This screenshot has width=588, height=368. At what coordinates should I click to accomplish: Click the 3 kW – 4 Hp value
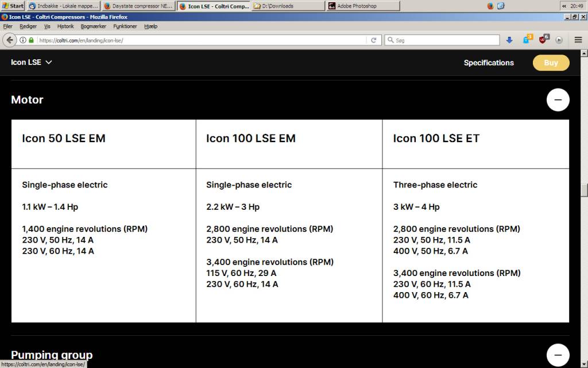(x=416, y=207)
